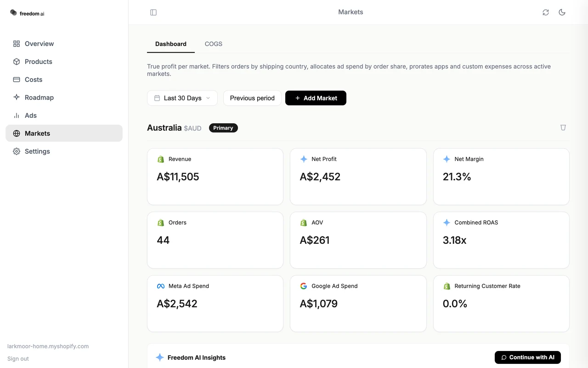Click the Net Profit value A$2,452
588x368 pixels.
click(320, 177)
